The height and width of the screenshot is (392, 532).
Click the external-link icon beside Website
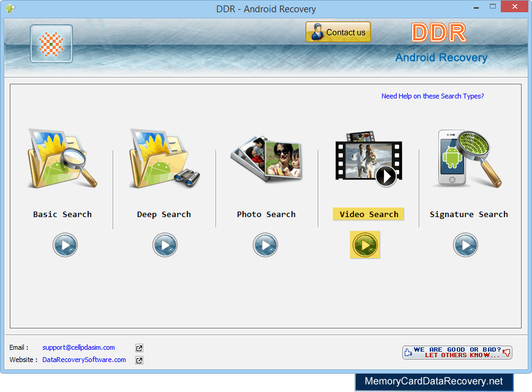(139, 360)
